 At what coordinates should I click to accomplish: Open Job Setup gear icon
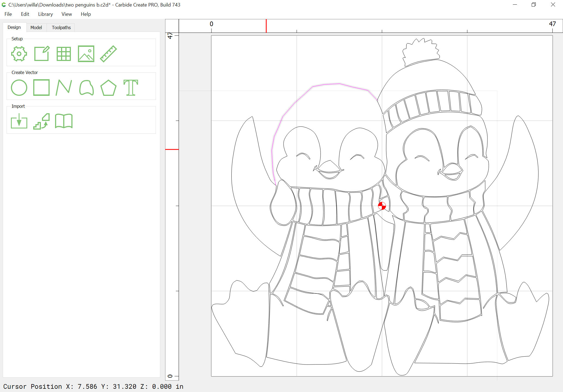[19, 54]
